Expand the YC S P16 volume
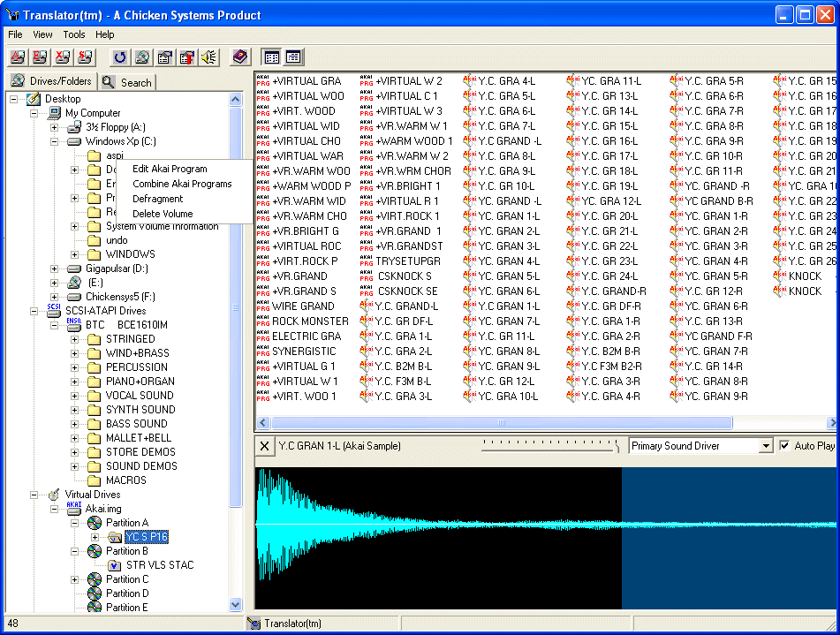Screen dimensions: 840x635 95,537
